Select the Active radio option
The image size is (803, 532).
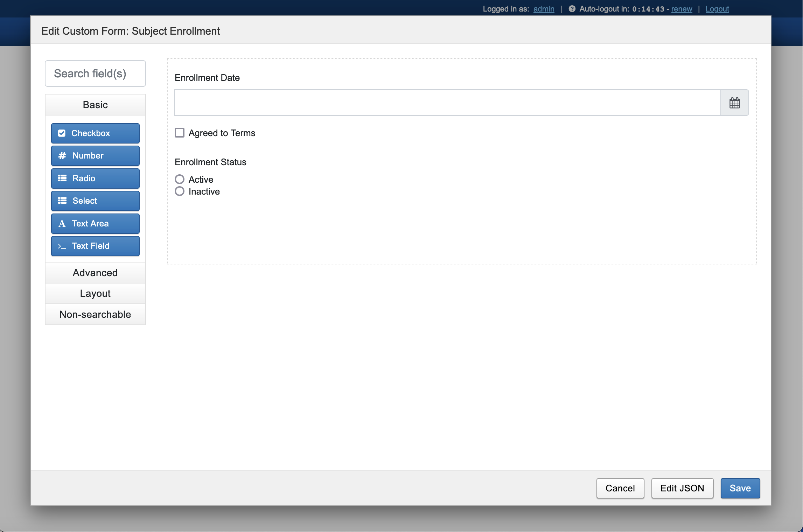click(180, 180)
